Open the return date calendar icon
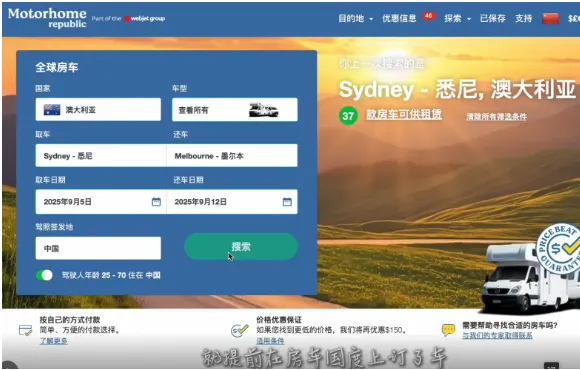This screenshot has height=370, width=580. coord(287,202)
